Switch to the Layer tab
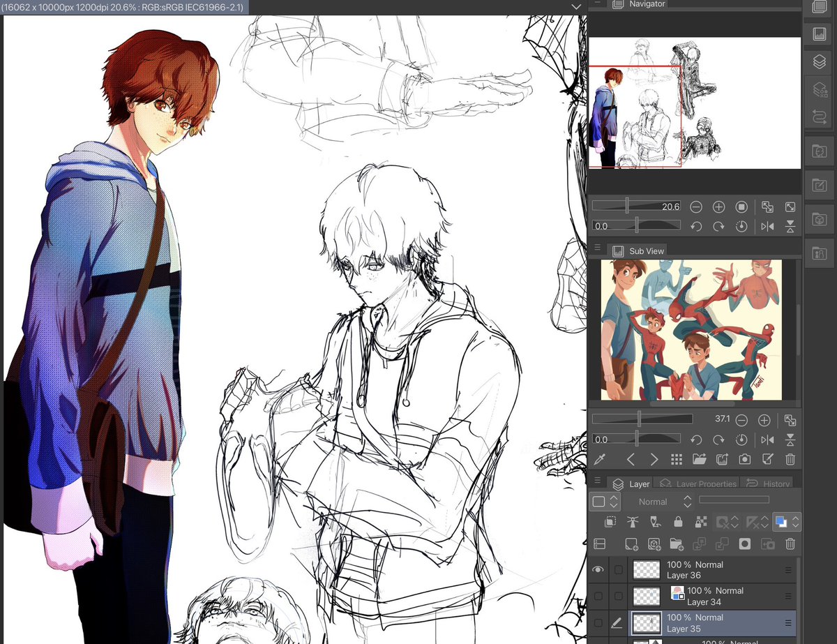This screenshot has height=644, width=837. click(631, 484)
